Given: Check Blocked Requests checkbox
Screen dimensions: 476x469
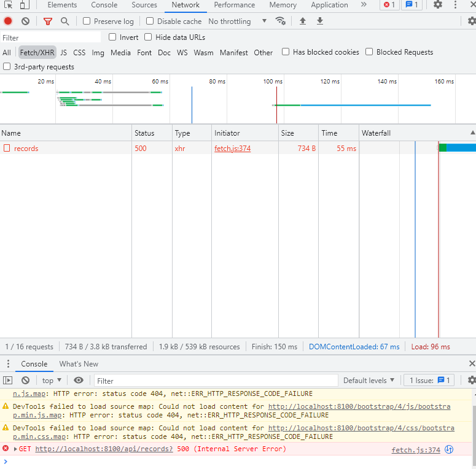Looking at the screenshot, I should tap(369, 52).
